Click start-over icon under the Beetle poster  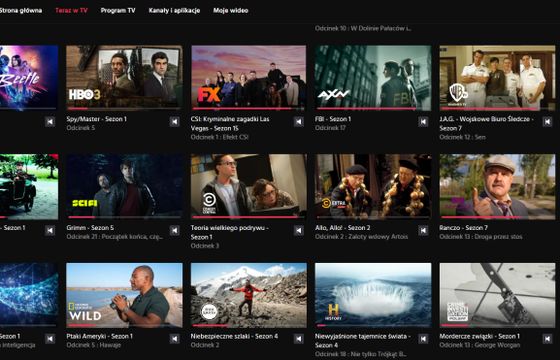point(50,122)
